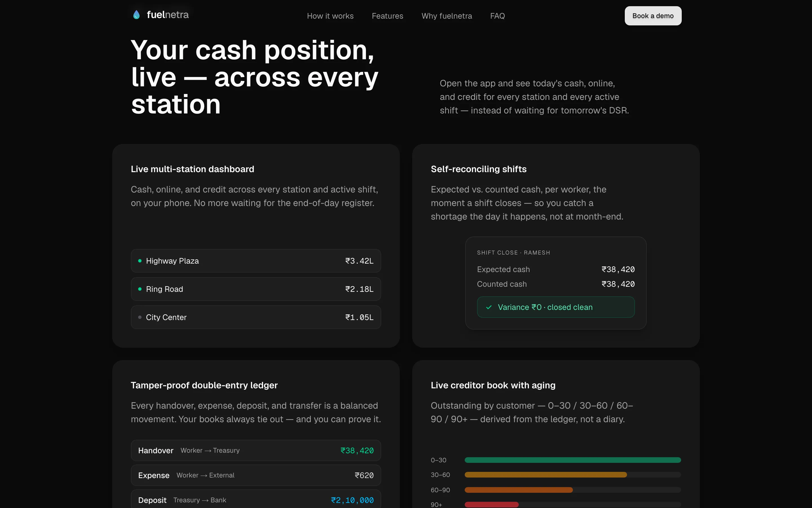Click the Book a demo button
This screenshot has height=508, width=812.
(653, 16)
